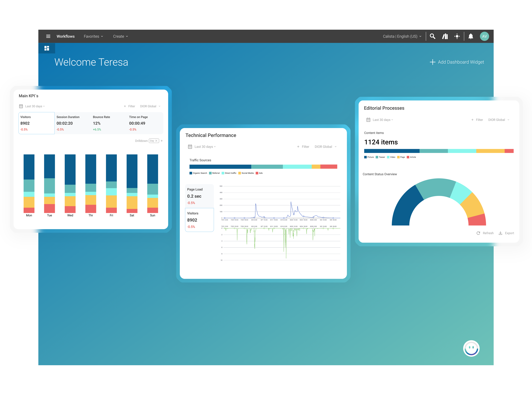The width and height of the screenshot is (532, 395).
Task: Toggle the Visitors KPI card selection
Action: coord(36,123)
